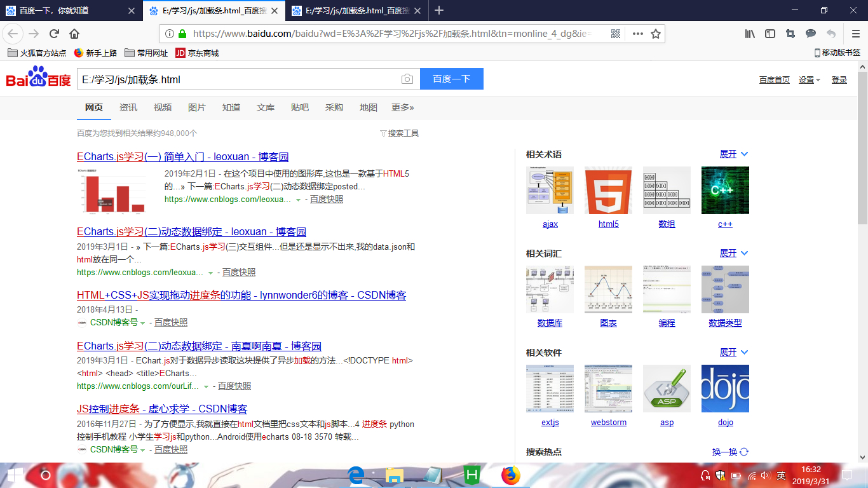868x488 pixels.
Task: Open the JS控制进度条 - 虚心求学 result
Action: (x=162, y=409)
